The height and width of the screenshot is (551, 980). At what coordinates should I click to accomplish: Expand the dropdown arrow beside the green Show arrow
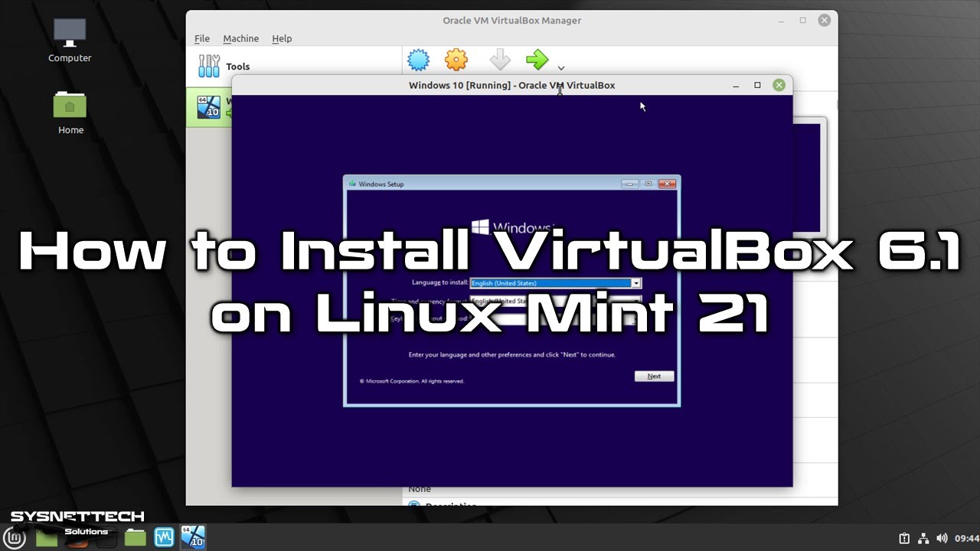pyautogui.click(x=561, y=68)
